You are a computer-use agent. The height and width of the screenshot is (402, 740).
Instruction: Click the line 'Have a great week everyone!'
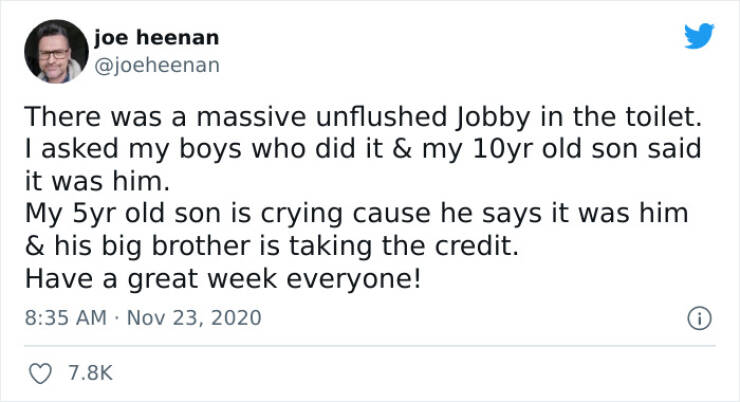point(223,279)
